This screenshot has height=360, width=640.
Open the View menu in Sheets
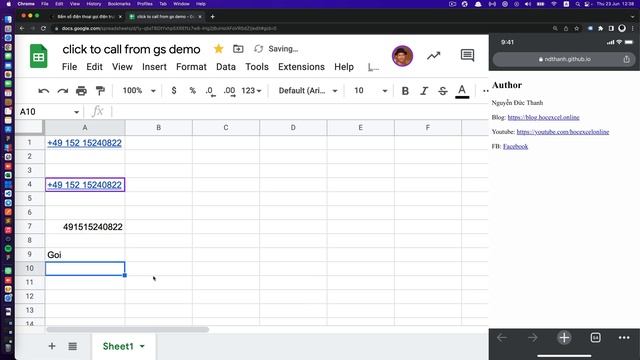[122, 67]
